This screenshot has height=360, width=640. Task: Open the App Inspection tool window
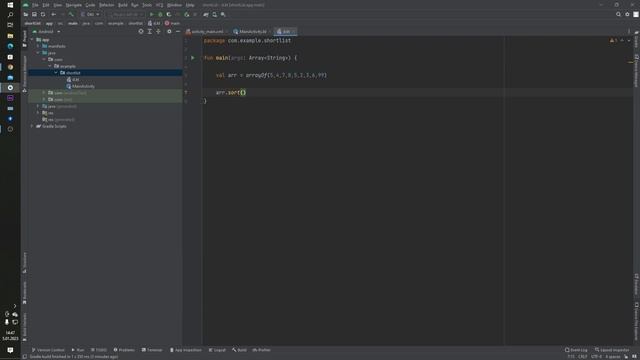click(x=186, y=350)
